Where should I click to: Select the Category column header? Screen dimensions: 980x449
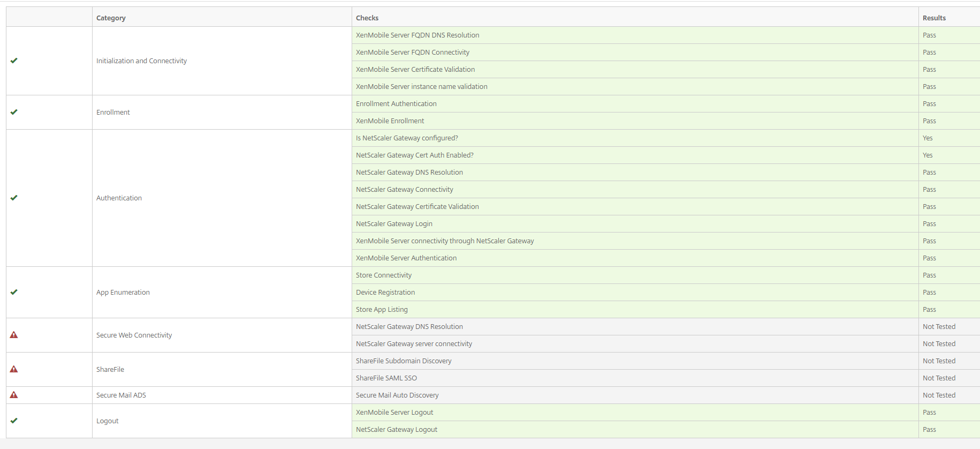pos(111,18)
